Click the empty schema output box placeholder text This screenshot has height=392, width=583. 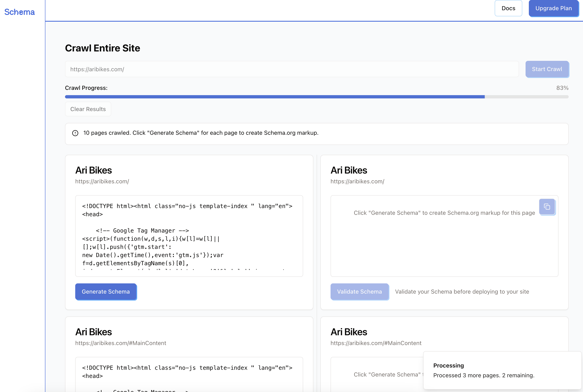(444, 213)
